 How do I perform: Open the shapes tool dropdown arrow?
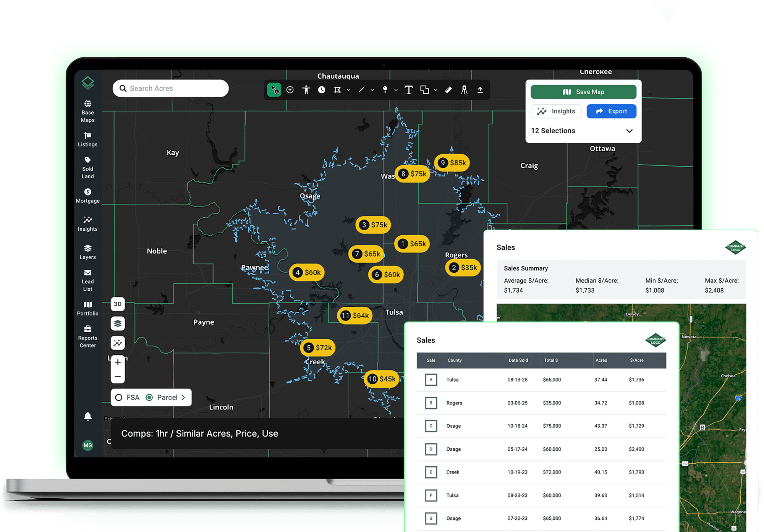point(435,90)
